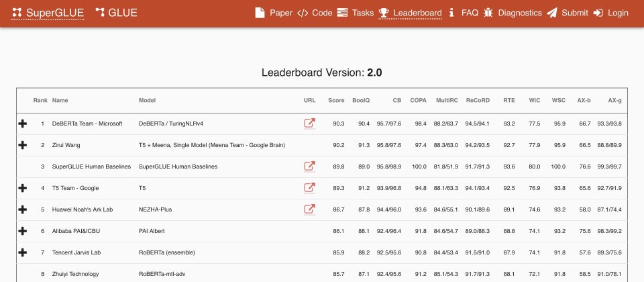
Task: Expand the Zirui Wang row details
Action: pos(23,145)
